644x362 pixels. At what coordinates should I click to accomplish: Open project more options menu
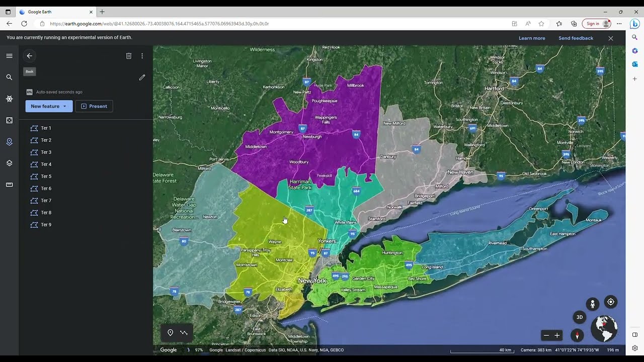pos(142,56)
